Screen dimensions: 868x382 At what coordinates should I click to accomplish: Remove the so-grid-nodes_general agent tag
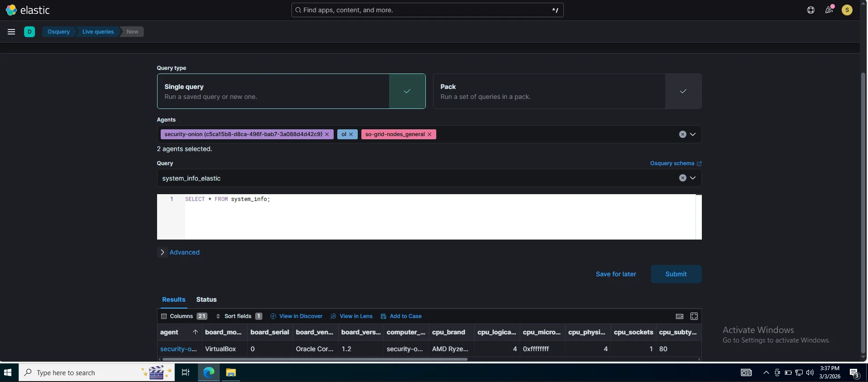(x=429, y=134)
